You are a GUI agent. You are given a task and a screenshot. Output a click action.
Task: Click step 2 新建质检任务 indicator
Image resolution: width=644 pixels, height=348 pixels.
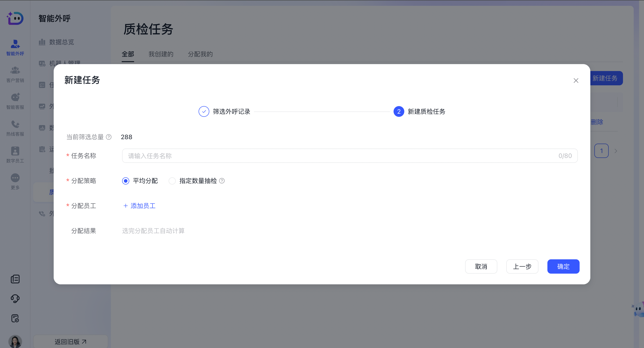399,111
